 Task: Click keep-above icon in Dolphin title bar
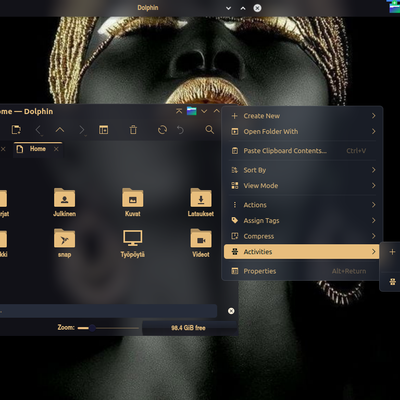(x=179, y=111)
